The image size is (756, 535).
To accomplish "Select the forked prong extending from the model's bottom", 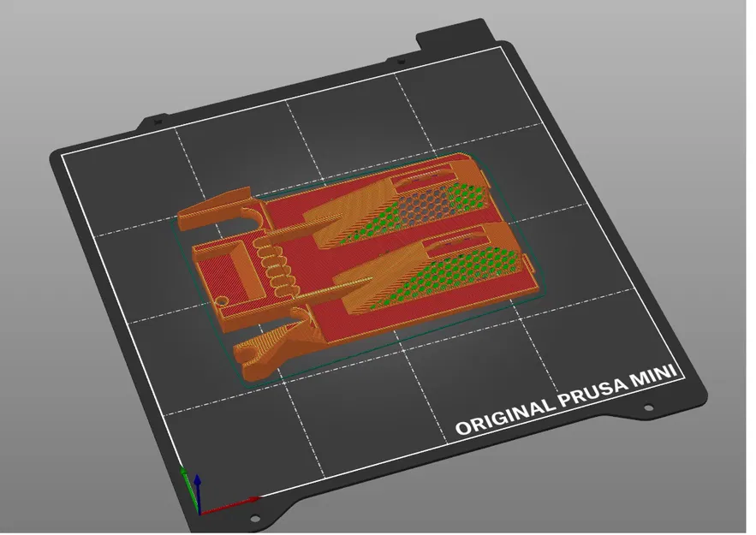I will tap(259, 354).
